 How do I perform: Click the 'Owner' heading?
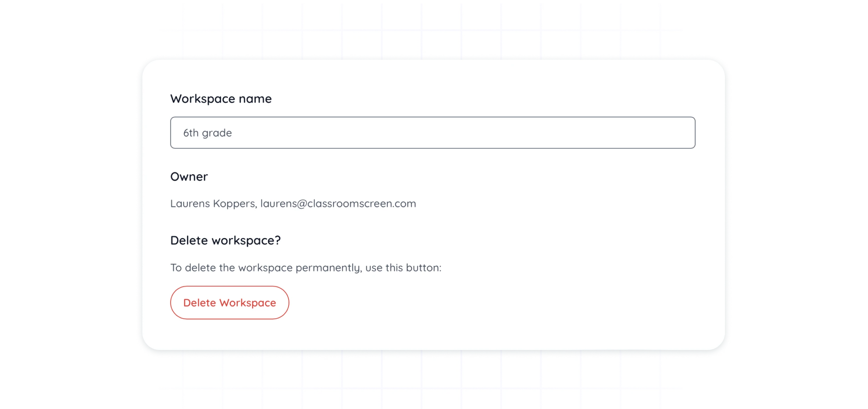pos(189,177)
